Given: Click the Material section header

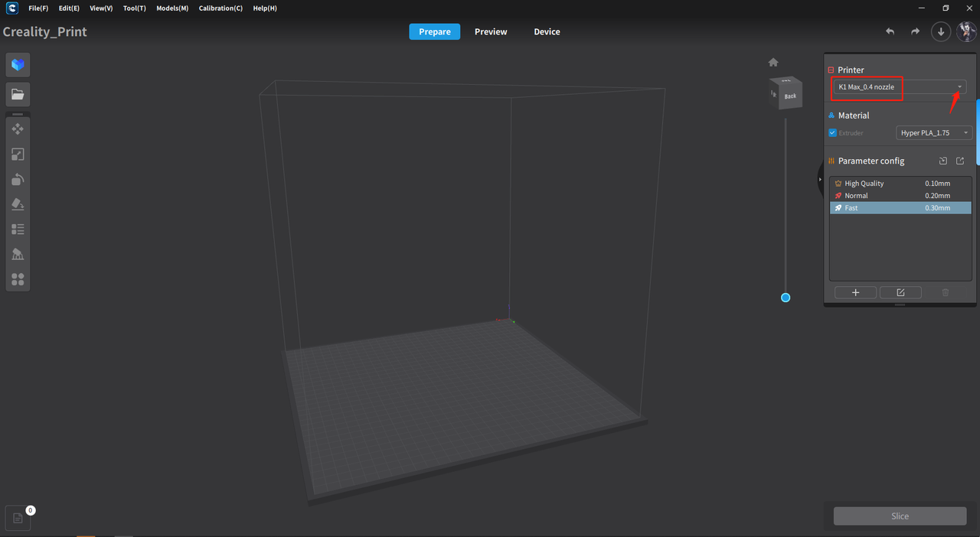Looking at the screenshot, I should tap(854, 116).
